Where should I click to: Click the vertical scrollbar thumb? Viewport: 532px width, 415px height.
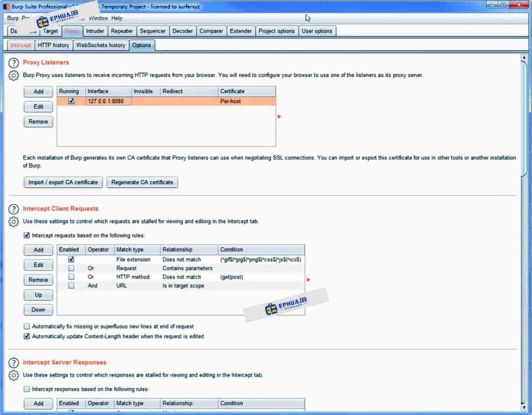[524, 118]
